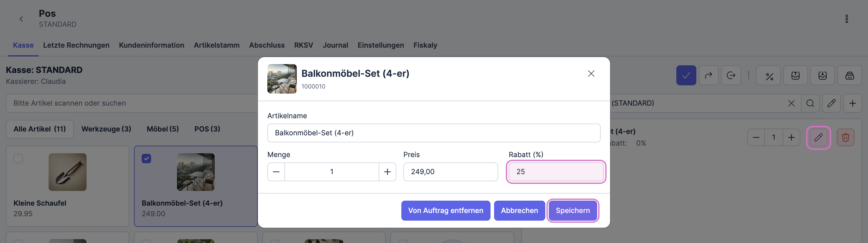Close the Balkonmöbel-Set dialog with X
Screen dimensions: 868x243
pos(591,74)
